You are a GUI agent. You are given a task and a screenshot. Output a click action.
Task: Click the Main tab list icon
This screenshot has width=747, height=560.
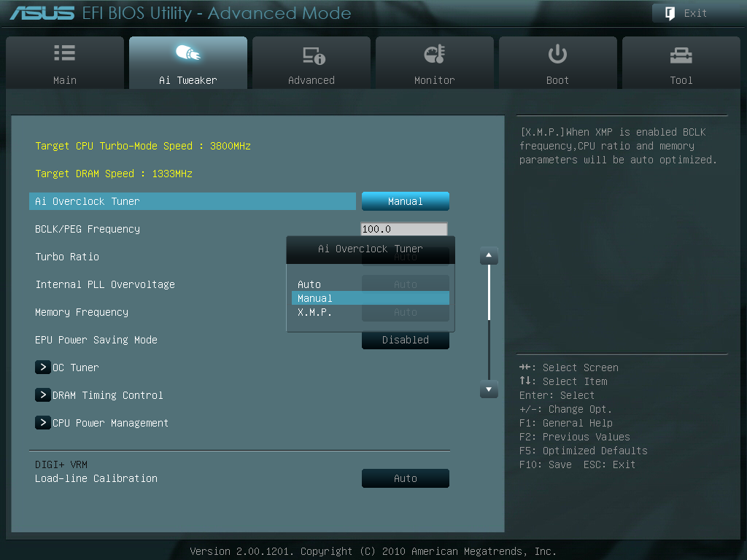click(x=65, y=52)
